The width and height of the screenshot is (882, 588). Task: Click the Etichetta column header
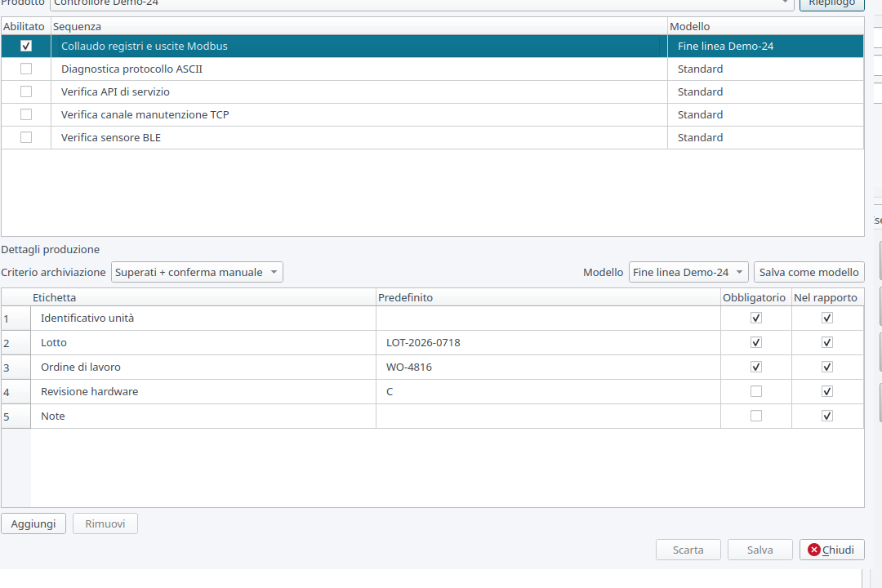[203, 297]
